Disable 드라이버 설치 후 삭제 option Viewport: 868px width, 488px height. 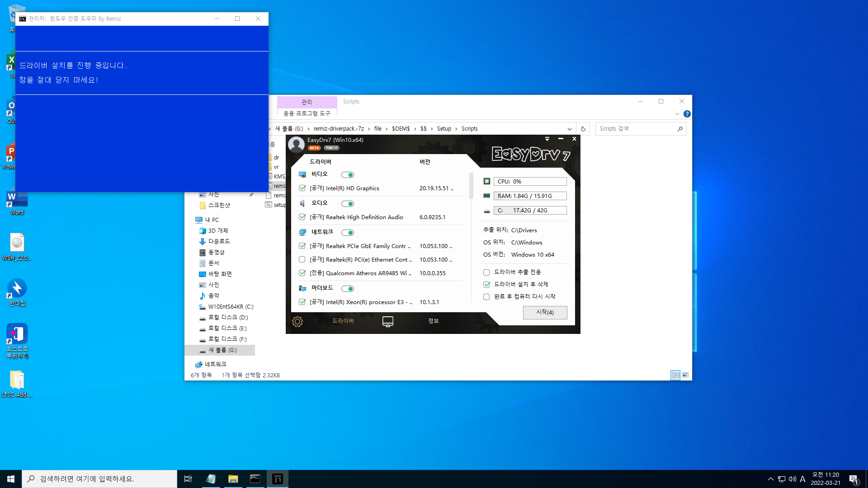[486, 285]
